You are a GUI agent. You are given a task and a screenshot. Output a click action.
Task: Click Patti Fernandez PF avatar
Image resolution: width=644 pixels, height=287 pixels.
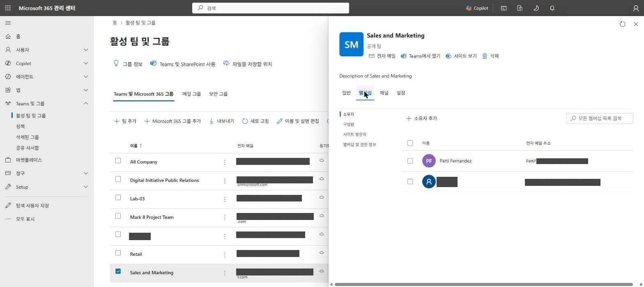(x=429, y=161)
